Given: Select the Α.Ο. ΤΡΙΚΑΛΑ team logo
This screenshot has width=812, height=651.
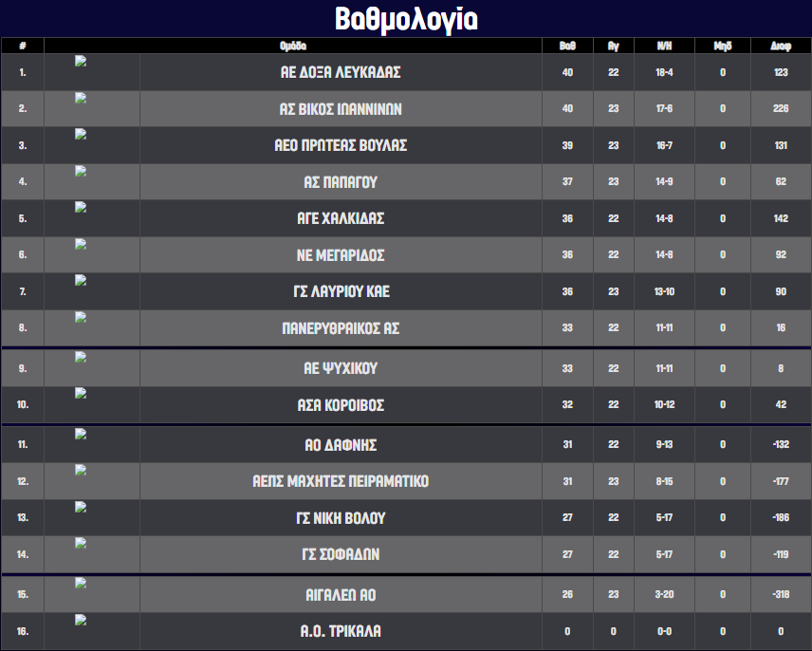Looking at the screenshot, I should coord(81,621).
